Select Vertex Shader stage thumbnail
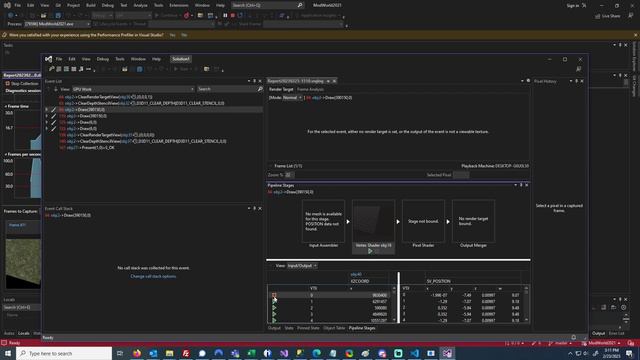The height and width of the screenshot is (360, 640). [373, 221]
